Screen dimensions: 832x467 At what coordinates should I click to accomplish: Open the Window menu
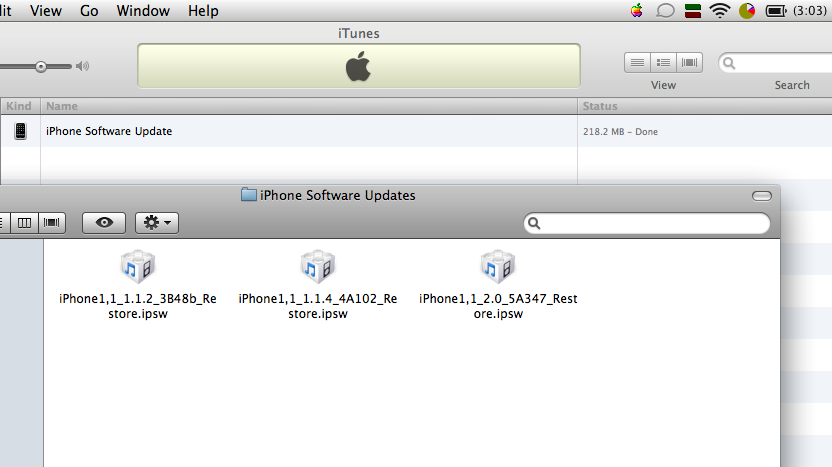pos(143,11)
